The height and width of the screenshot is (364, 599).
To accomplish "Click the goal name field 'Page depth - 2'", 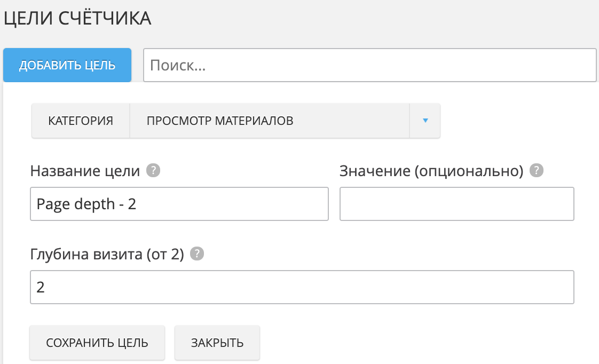I will 179,204.
